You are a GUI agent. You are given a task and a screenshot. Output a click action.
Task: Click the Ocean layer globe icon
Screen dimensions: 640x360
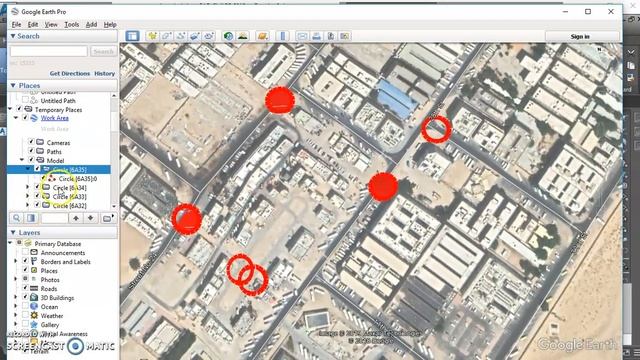click(34, 307)
